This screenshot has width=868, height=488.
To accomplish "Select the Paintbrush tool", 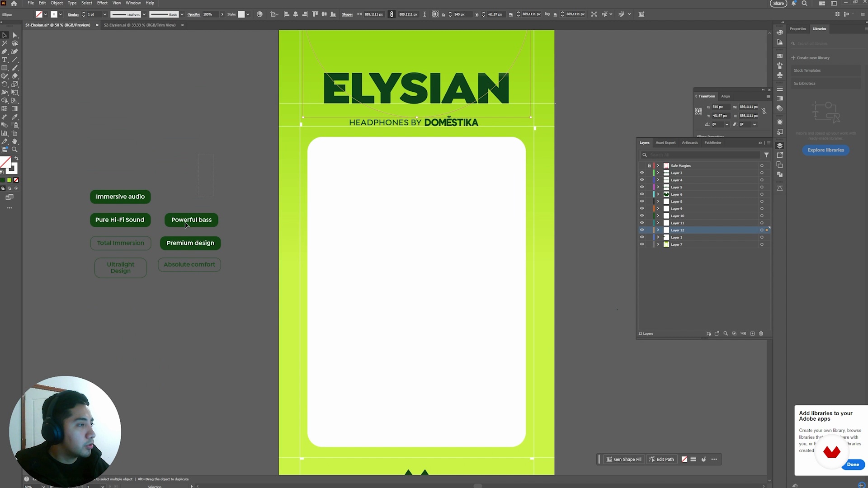I will [x=14, y=68].
